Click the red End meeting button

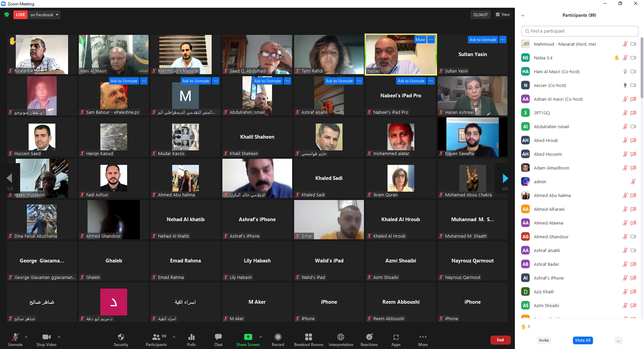500,340
